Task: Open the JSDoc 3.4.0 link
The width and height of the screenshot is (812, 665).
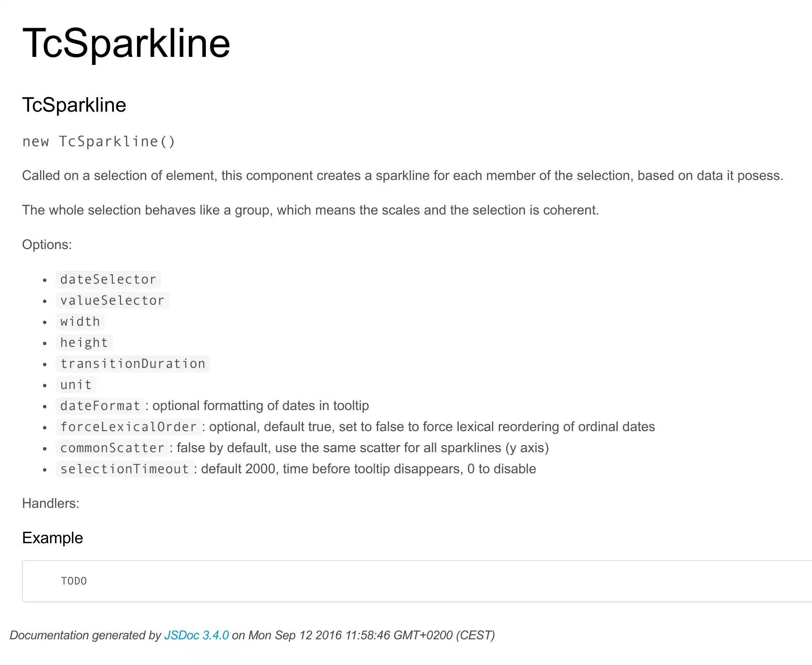Action: click(196, 635)
